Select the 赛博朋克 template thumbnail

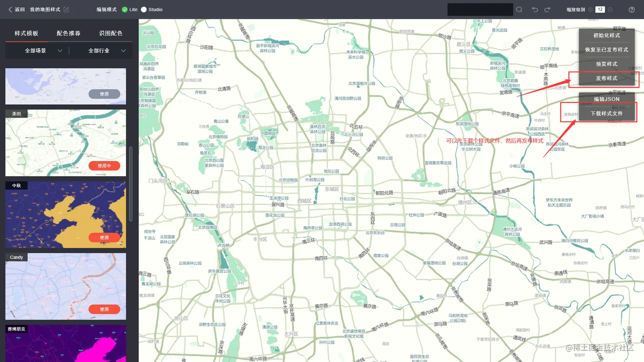click(x=66, y=344)
